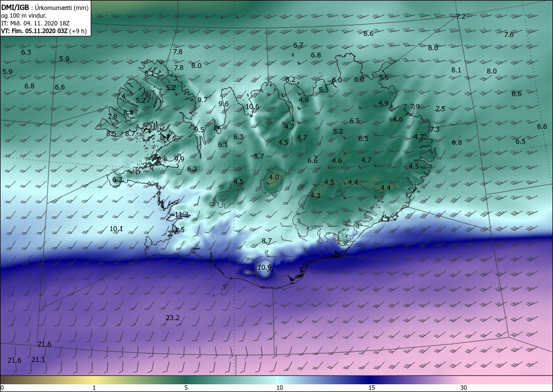This screenshot has height=392, width=553.
Task: Click the 4.3 value on the map
Action: [x=315, y=196]
